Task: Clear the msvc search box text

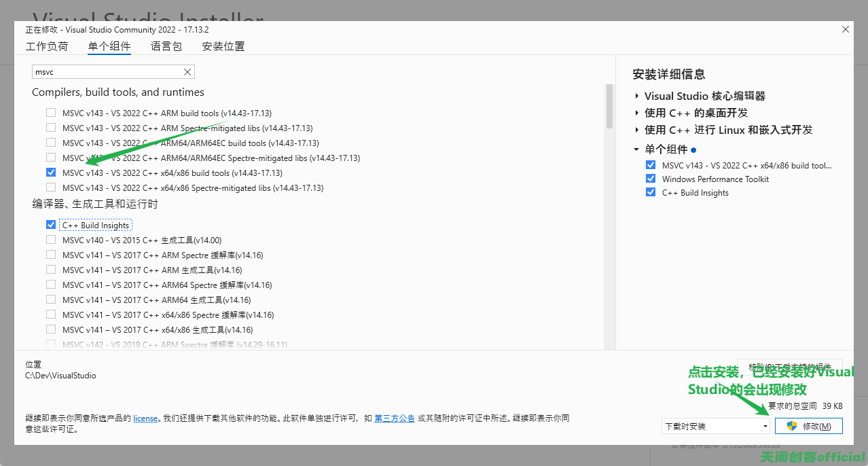Action: coord(187,72)
